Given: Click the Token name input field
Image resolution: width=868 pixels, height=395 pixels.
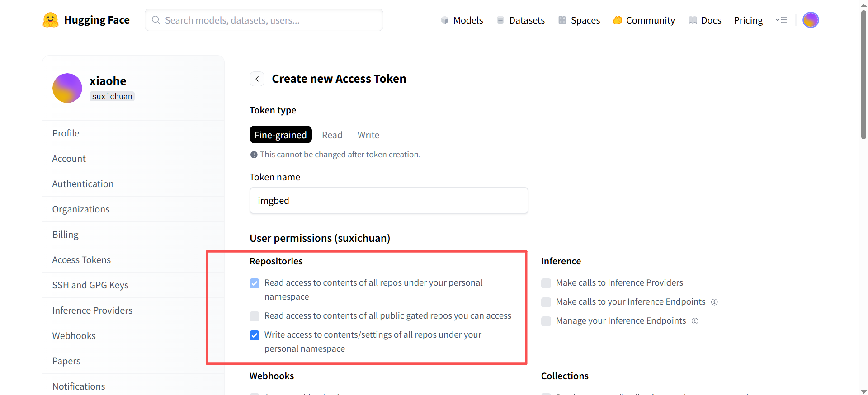Looking at the screenshot, I should [x=389, y=201].
